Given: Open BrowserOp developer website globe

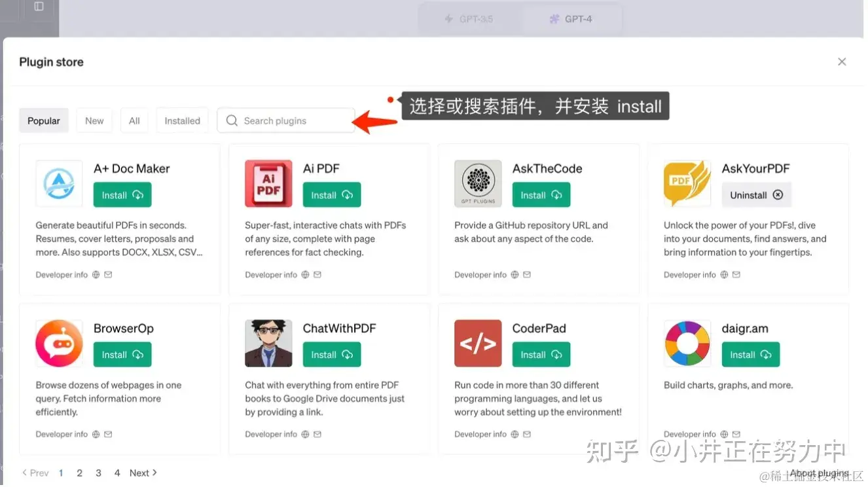Looking at the screenshot, I should [96, 435].
